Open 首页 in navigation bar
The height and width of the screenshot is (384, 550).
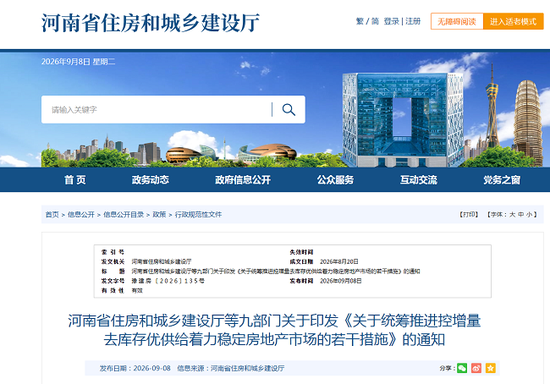point(75,180)
